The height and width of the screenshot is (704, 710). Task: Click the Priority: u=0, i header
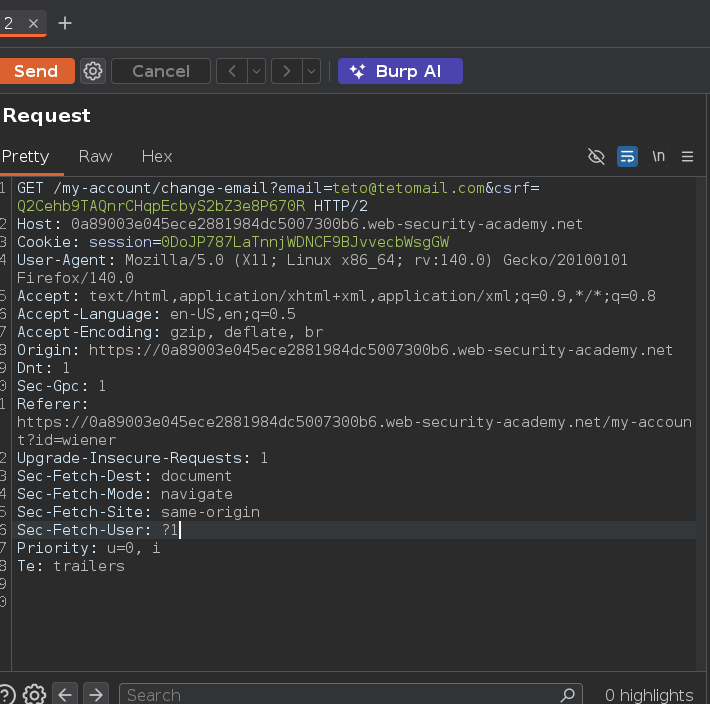coord(88,548)
